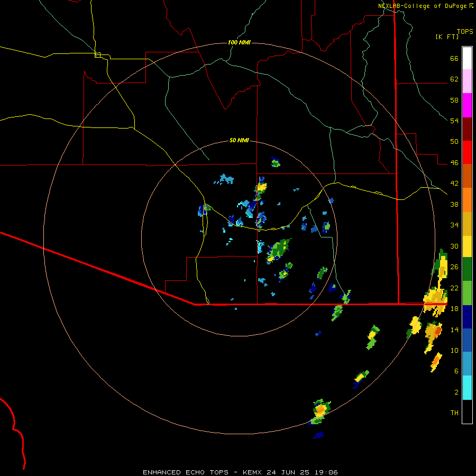The height and width of the screenshot is (476, 476).
Task: Click the dark red (maroon) legend swatch
Action: 467,129
